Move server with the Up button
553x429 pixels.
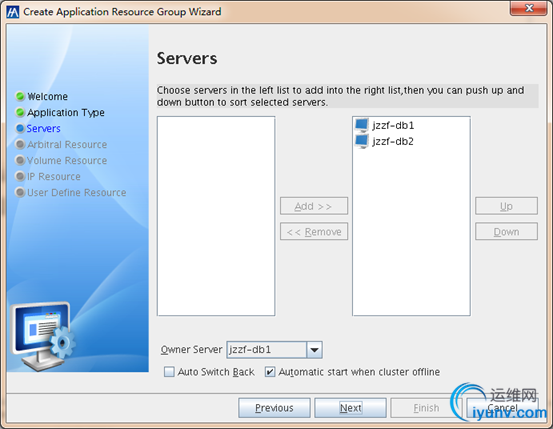pos(506,206)
